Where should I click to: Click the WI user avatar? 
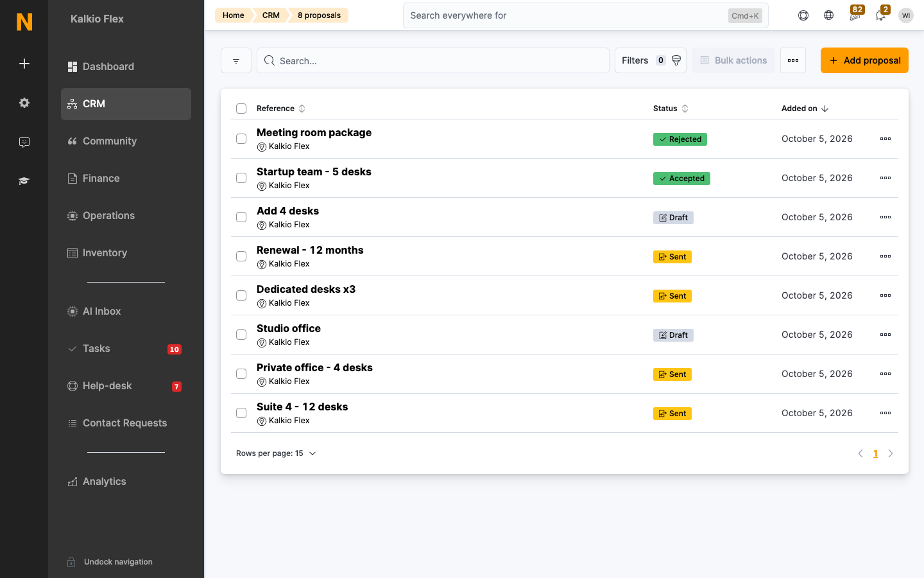tap(906, 15)
